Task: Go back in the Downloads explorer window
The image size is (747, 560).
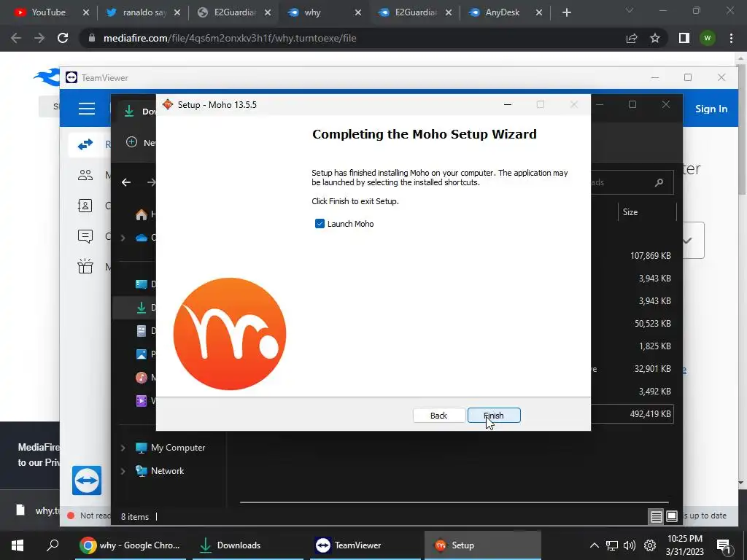Action: point(125,182)
